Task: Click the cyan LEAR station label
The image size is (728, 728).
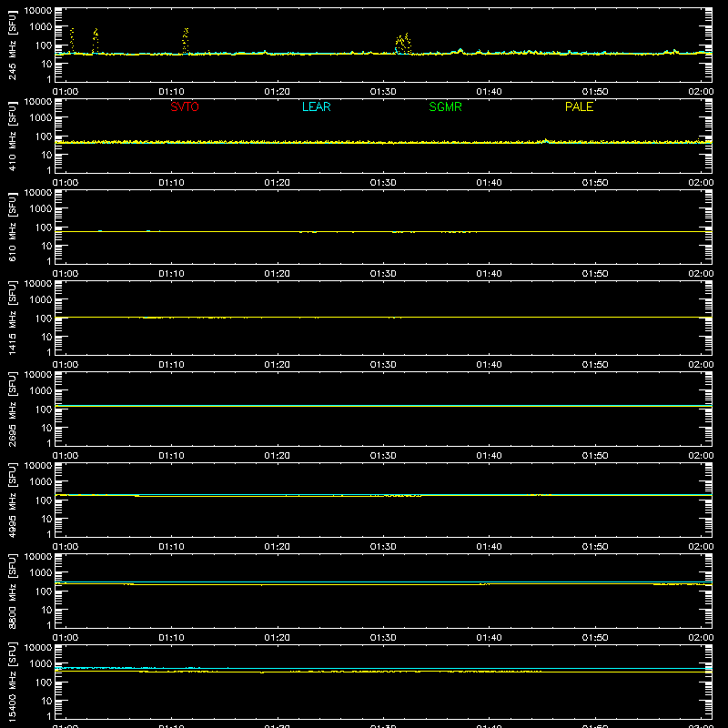Action: click(316, 106)
